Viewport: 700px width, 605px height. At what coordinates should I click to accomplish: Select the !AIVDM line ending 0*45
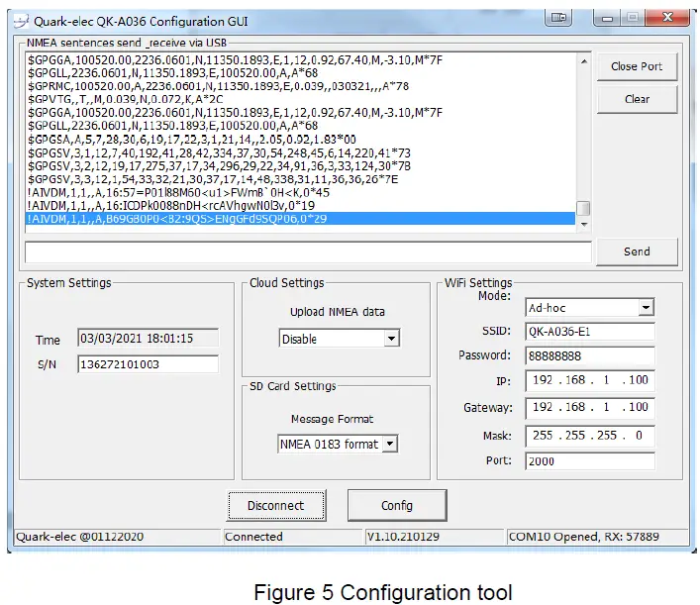click(178, 192)
